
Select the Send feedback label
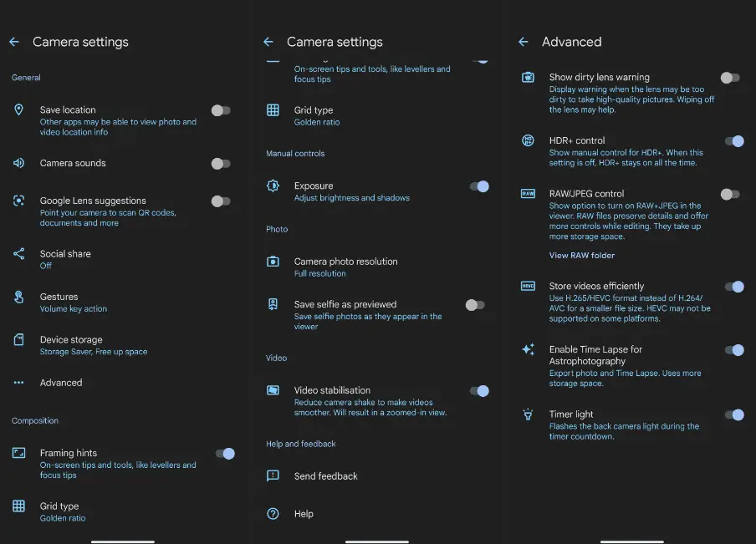(326, 476)
